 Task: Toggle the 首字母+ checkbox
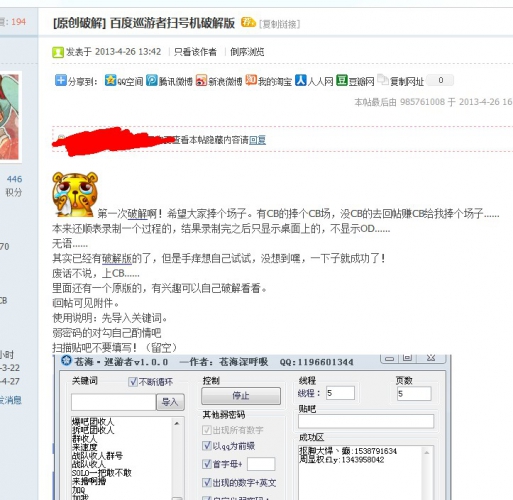(x=206, y=464)
